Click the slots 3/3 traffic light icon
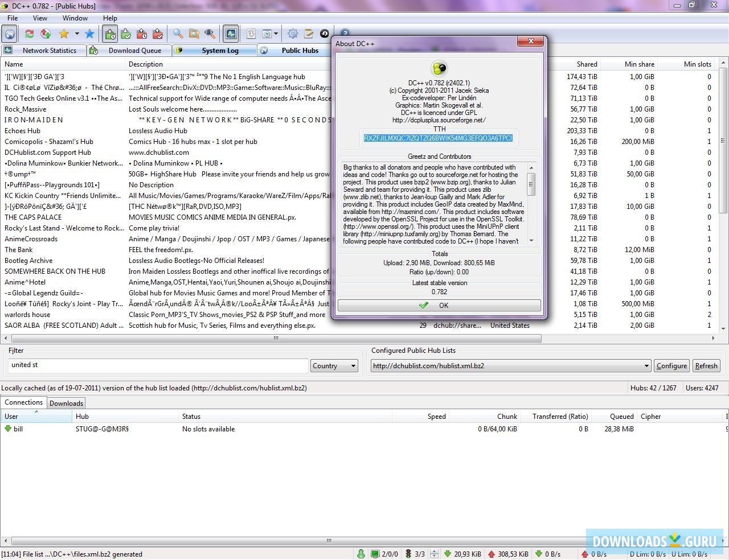The image size is (729, 560). tap(408, 554)
